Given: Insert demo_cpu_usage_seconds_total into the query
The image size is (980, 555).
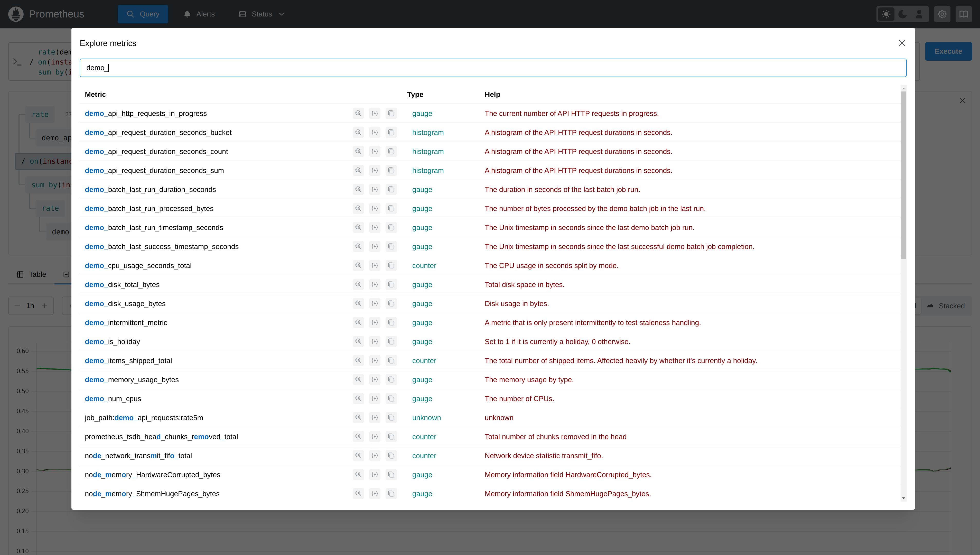Looking at the screenshot, I should (375, 265).
